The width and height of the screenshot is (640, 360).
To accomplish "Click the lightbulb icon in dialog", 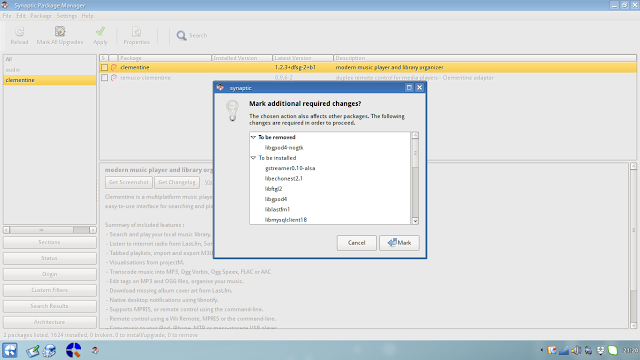I will pos(232,111).
